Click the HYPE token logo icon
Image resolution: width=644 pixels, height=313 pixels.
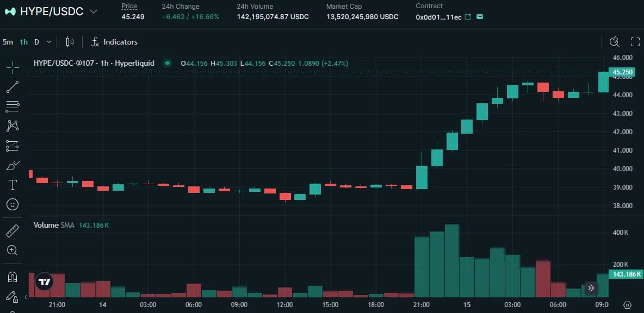point(10,11)
